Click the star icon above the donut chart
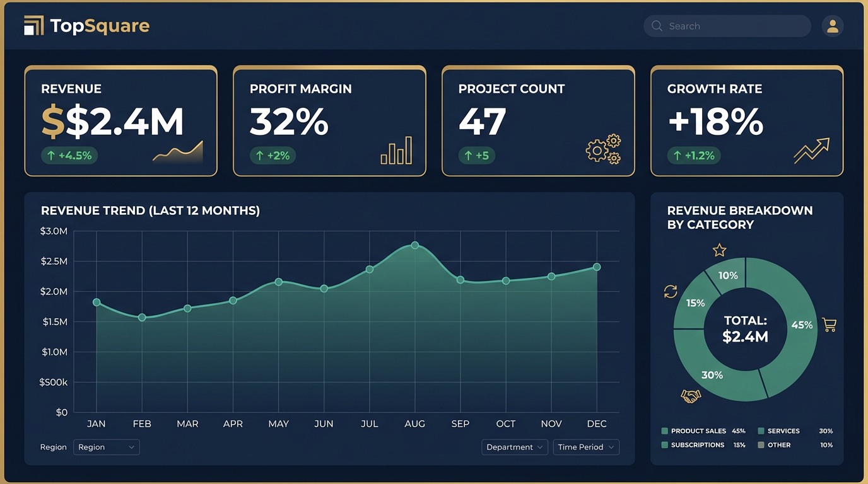868x484 pixels. [719, 250]
